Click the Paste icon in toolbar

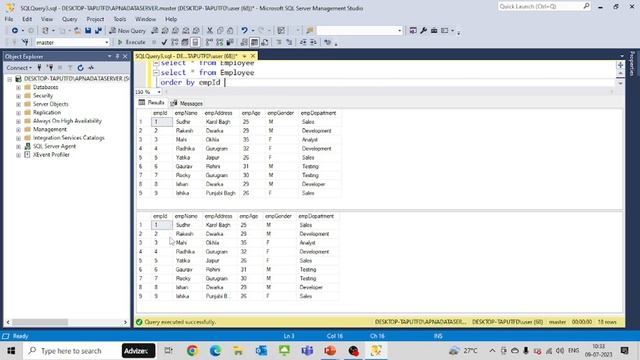tap(230, 31)
